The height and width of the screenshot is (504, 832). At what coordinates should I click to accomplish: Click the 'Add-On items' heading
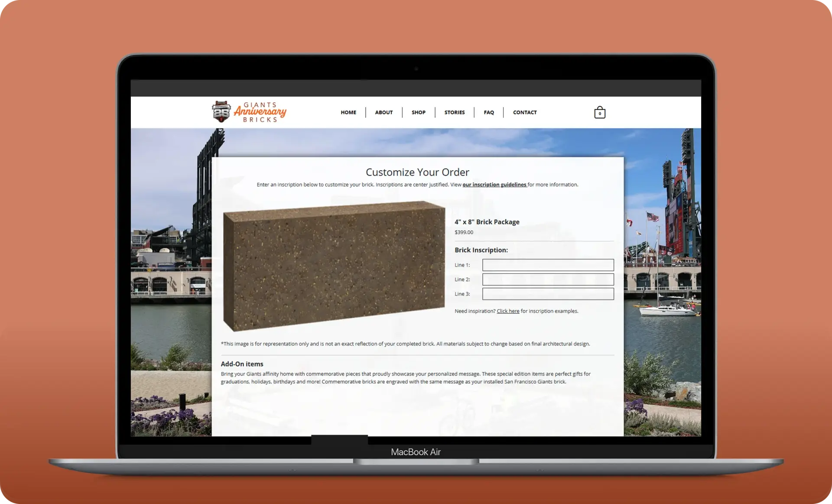click(x=242, y=364)
